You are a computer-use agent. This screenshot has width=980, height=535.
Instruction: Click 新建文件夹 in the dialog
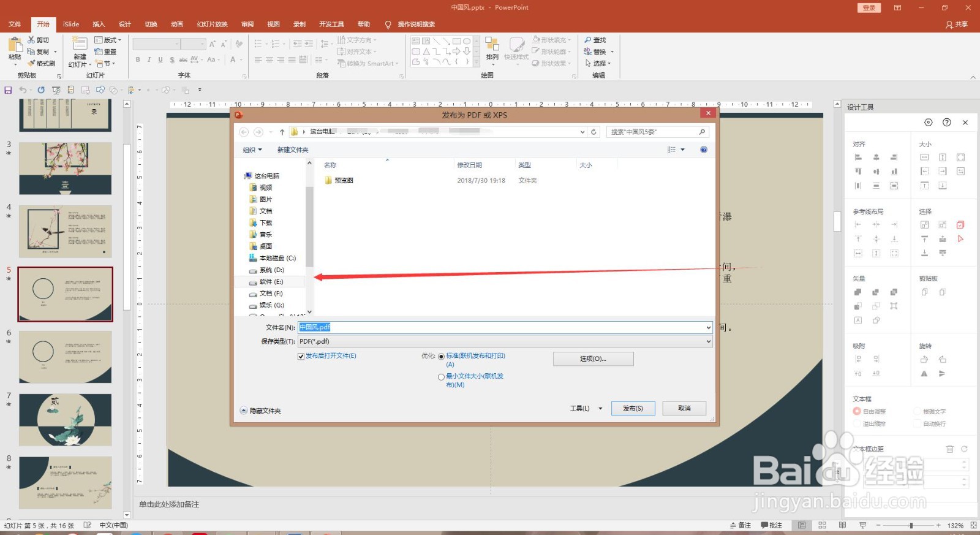(x=293, y=150)
